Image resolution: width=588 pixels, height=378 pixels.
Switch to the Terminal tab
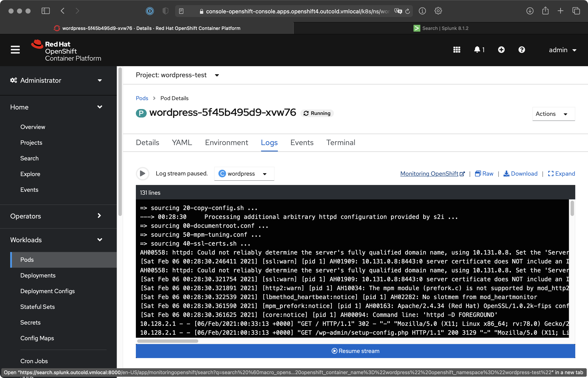point(341,143)
